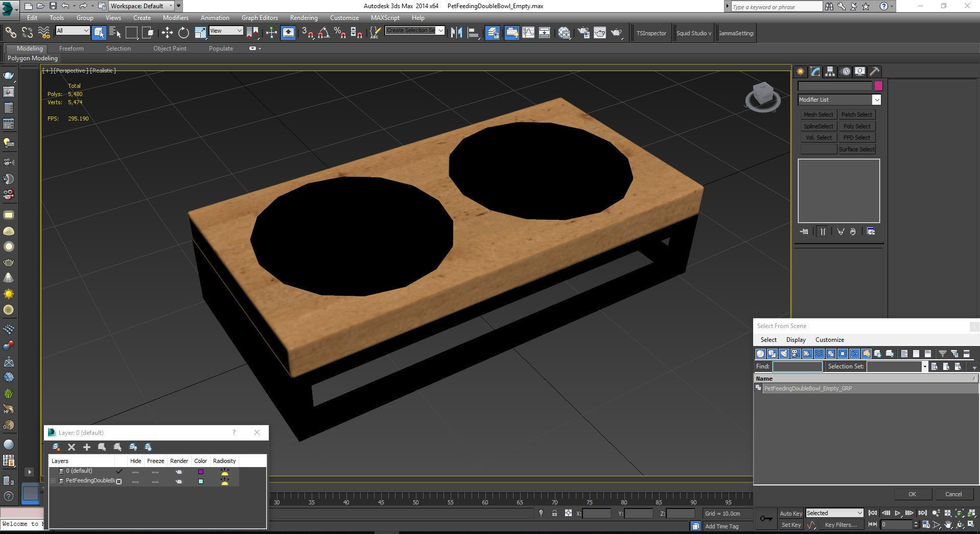Toggle the Auto Key button
Image resolution: width=980 pixels, height=534 pixels.
click(x=790, y=514)
